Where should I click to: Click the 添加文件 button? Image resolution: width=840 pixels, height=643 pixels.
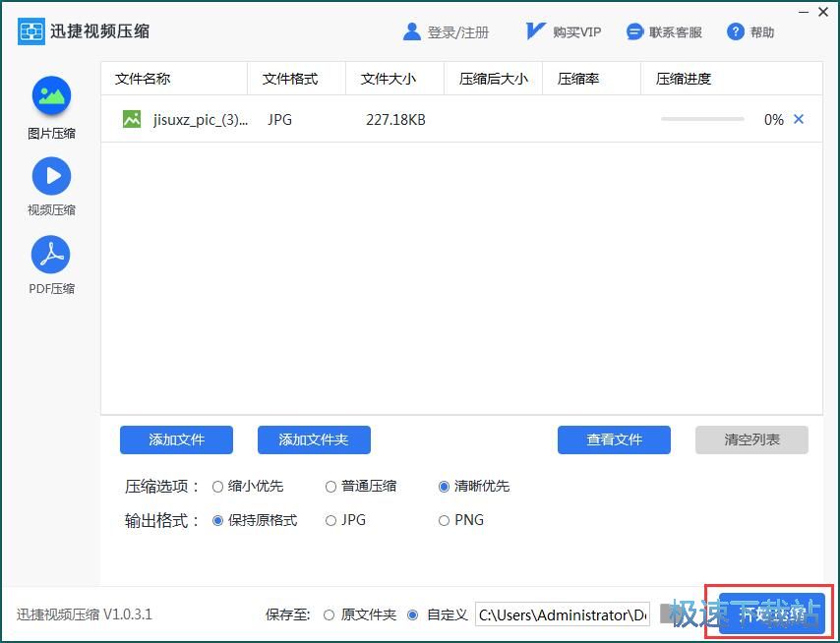(176, 440)
